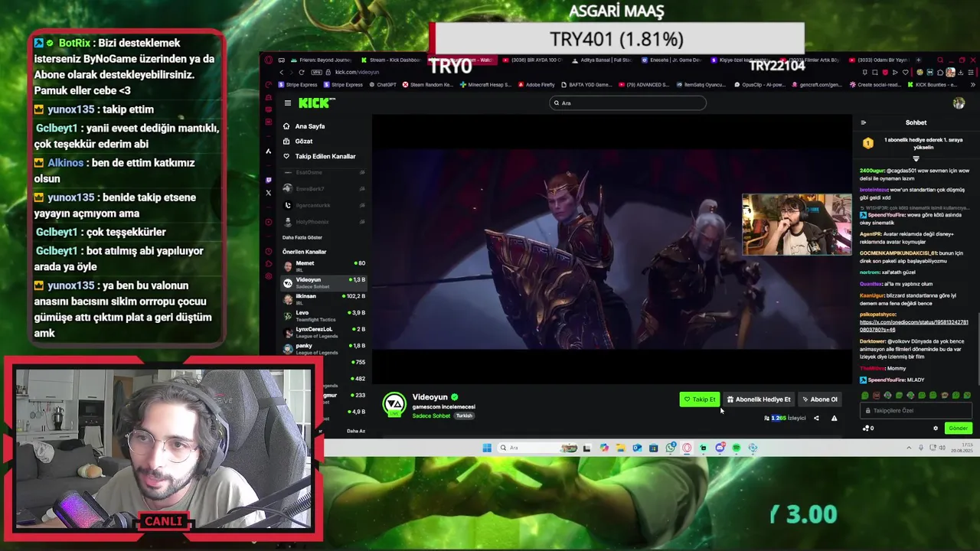980x551 pixels.
Task: Expand the gift leaderboard chevron
Action: click(916, 158)
